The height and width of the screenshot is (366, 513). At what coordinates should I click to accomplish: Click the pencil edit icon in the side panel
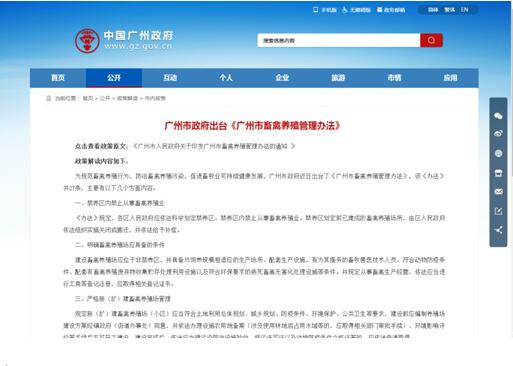(498, 211)
